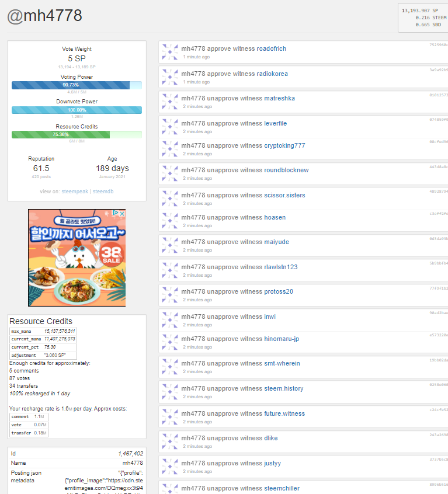448x494 pixels.
Task: Click the transfer cost 0.18M cell
Action: 40,433
